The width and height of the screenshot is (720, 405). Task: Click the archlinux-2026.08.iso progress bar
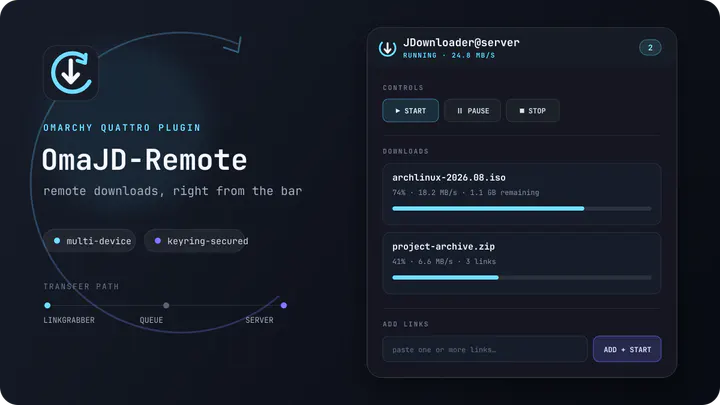[x=522, y=208]
